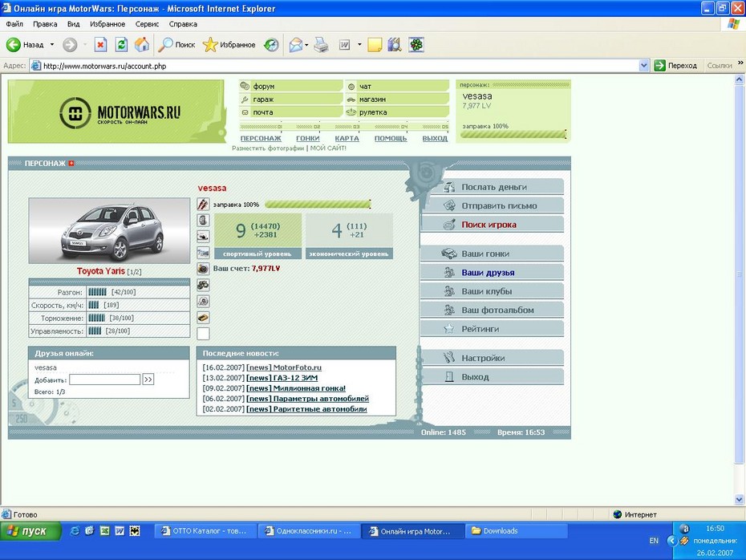
Task: Open the Правка menu
Action: 45,24
